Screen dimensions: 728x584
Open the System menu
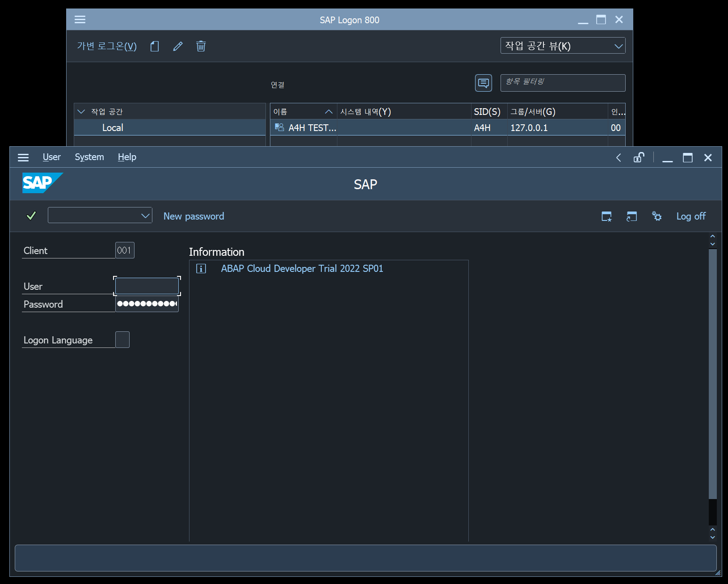coord(89,157)
